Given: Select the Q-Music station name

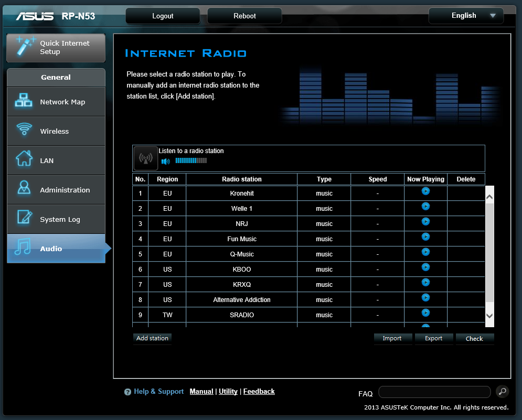Looking at the screenshot, I should [x=242, y=254].
